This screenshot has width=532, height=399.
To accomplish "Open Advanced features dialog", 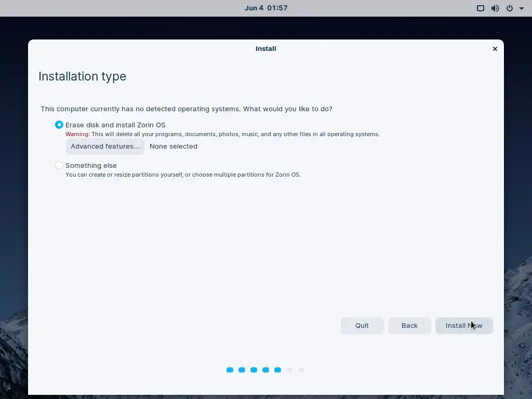I will [x=105, y=146].
